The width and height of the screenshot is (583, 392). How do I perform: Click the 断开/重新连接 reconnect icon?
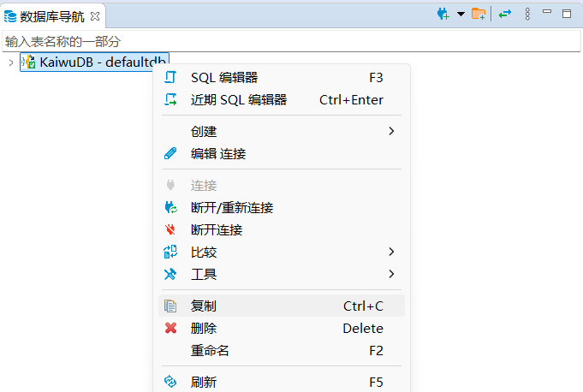(x=170, y=208)
